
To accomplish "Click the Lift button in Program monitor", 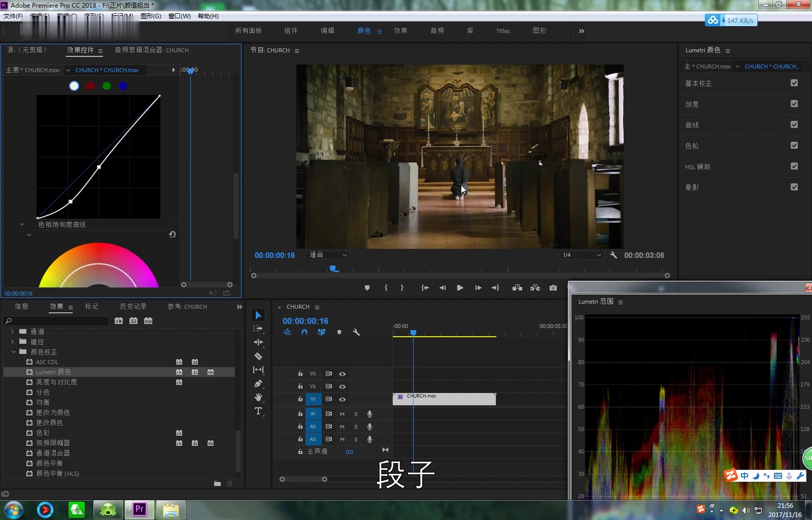I will coord(517,288).
